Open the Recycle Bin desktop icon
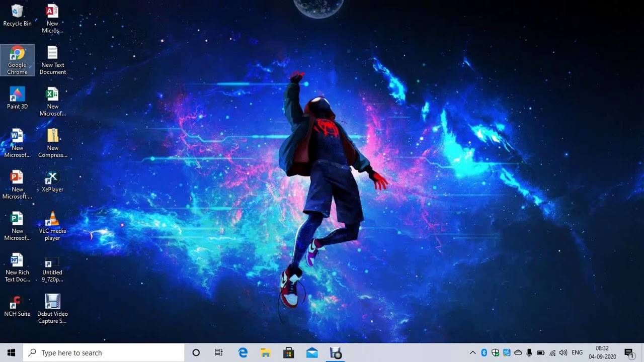 pyautogui.click(x=17, y=16)
